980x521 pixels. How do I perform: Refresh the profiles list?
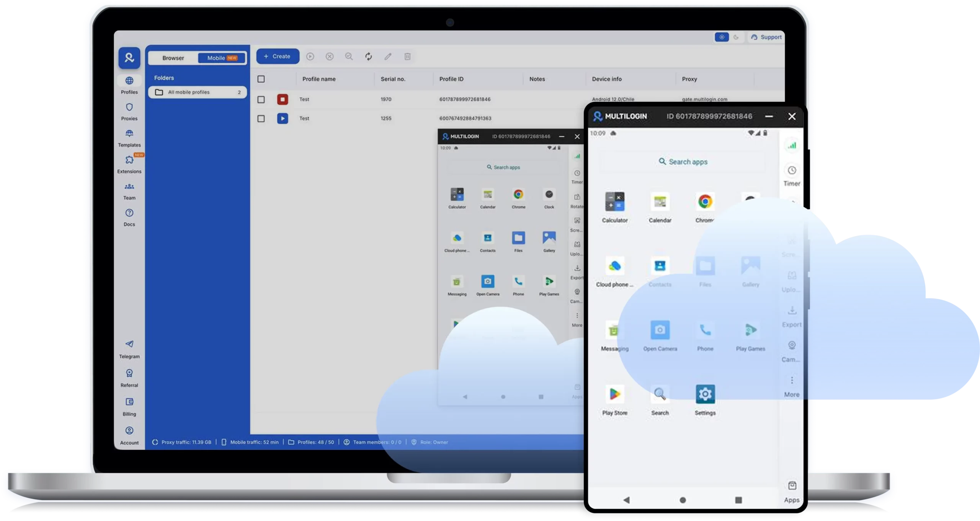click(x=368, y=56)
